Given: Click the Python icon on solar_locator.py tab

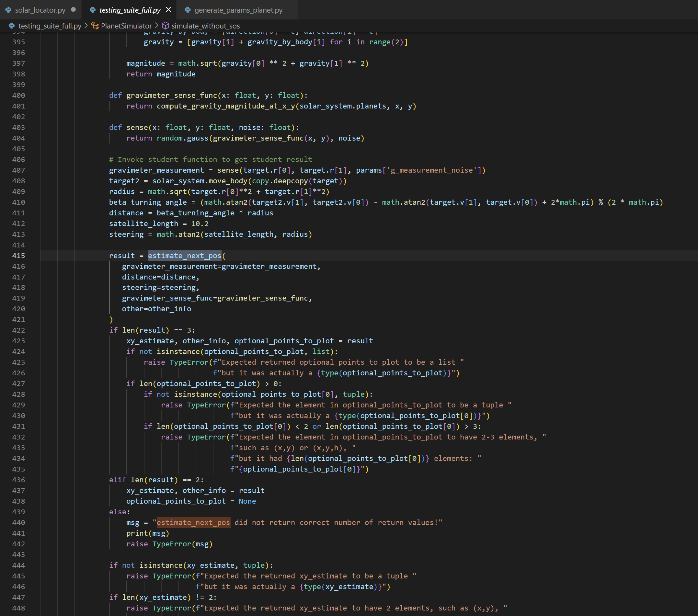Looking at the screenshot, I should [x=7, y=10].
